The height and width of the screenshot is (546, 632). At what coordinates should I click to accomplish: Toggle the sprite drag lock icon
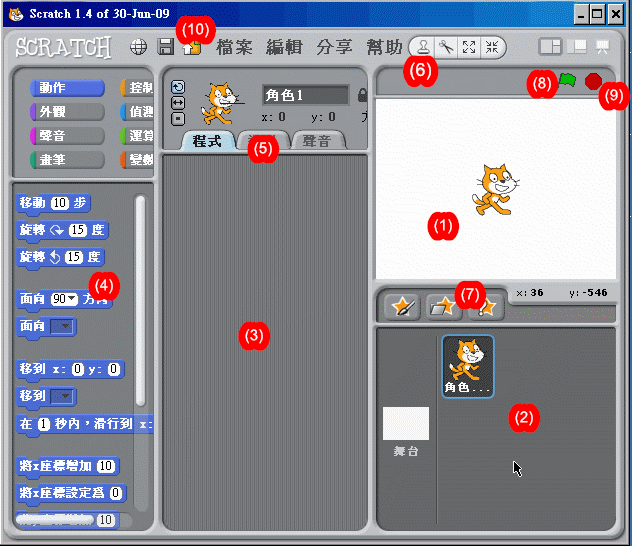click(362, 95)
